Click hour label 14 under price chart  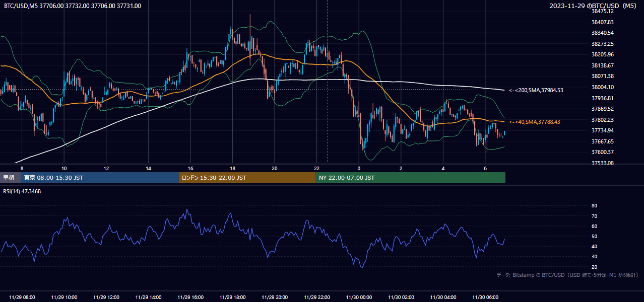coord(148,168)
